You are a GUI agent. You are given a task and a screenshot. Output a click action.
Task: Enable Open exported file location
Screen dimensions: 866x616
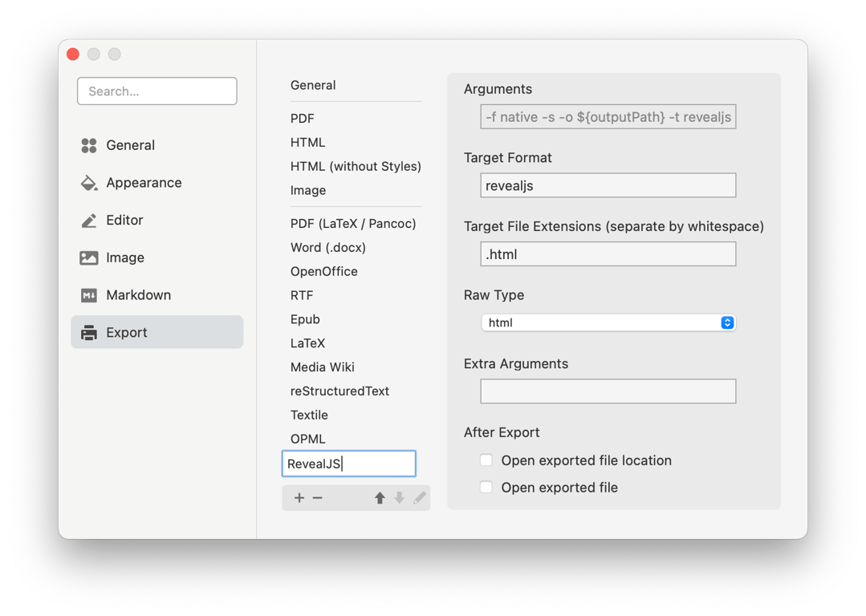(x=486, y=460)
